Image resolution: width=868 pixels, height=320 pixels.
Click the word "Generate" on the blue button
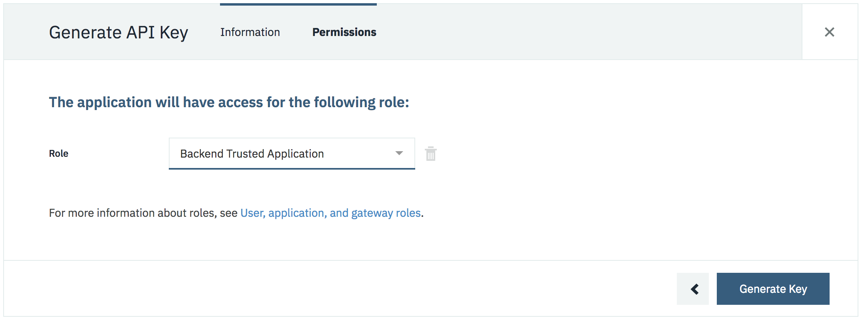(x=762, y=289)
